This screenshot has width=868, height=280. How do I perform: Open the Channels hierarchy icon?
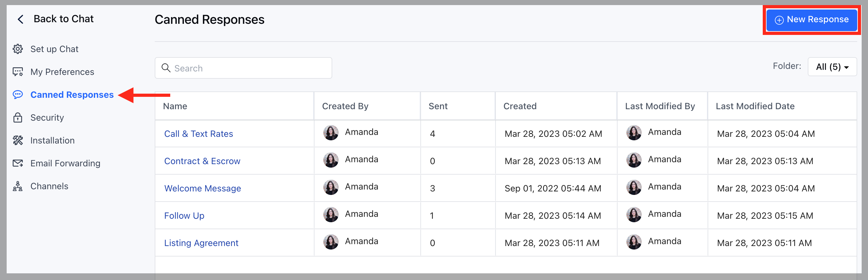pyautogui.click(x=18, y=186)
